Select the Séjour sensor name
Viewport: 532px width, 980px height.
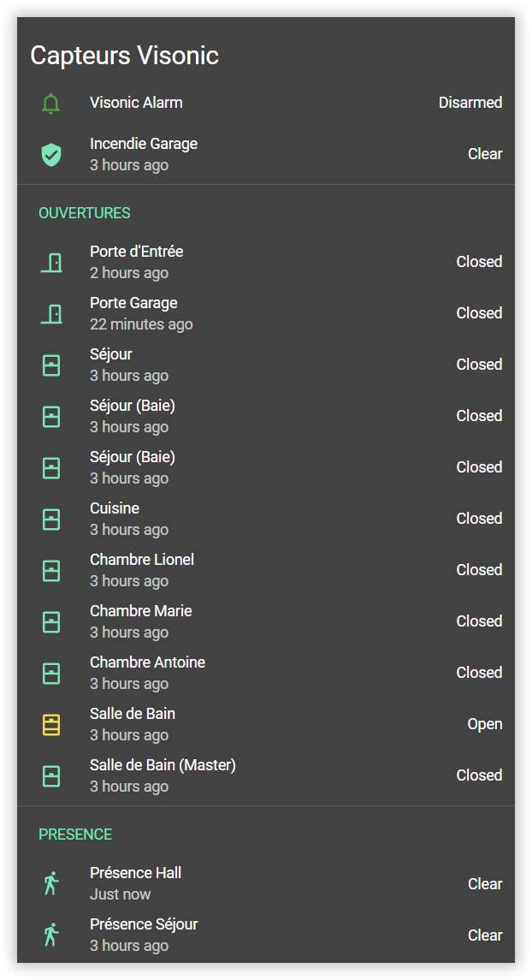coord(111,354)
